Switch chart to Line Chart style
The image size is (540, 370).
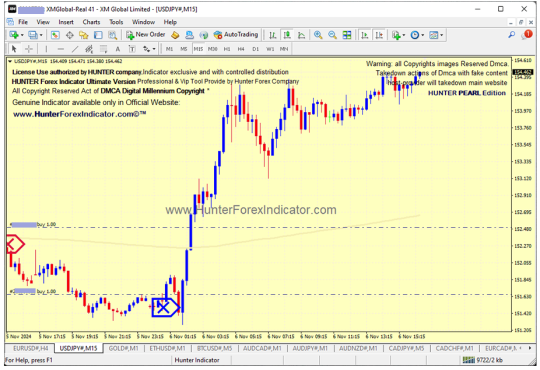pos(301,35)
